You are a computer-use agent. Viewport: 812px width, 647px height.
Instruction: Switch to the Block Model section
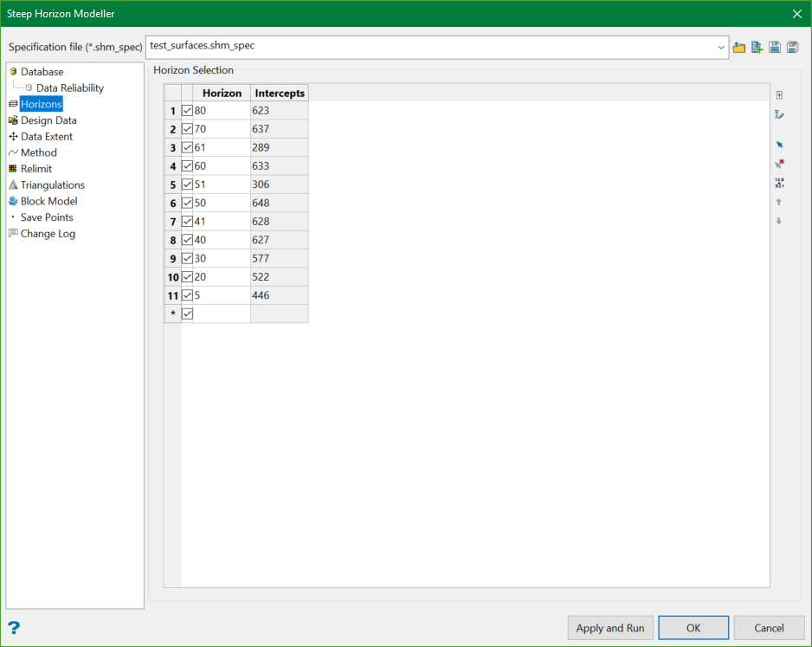[48, 201]
